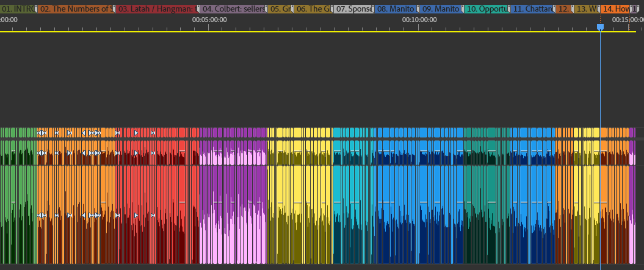The width and height of the screenshot is (644, 270).
Task: Select the '08. Manito' marker
Action: pos(396,9)
